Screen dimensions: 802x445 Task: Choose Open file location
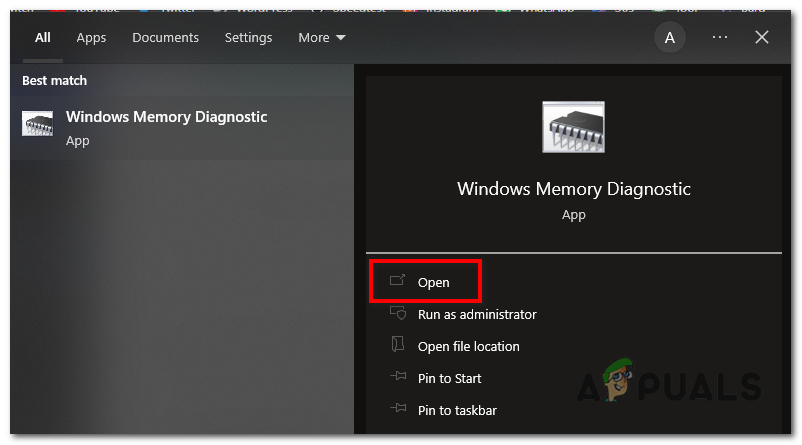pos(469,347)
